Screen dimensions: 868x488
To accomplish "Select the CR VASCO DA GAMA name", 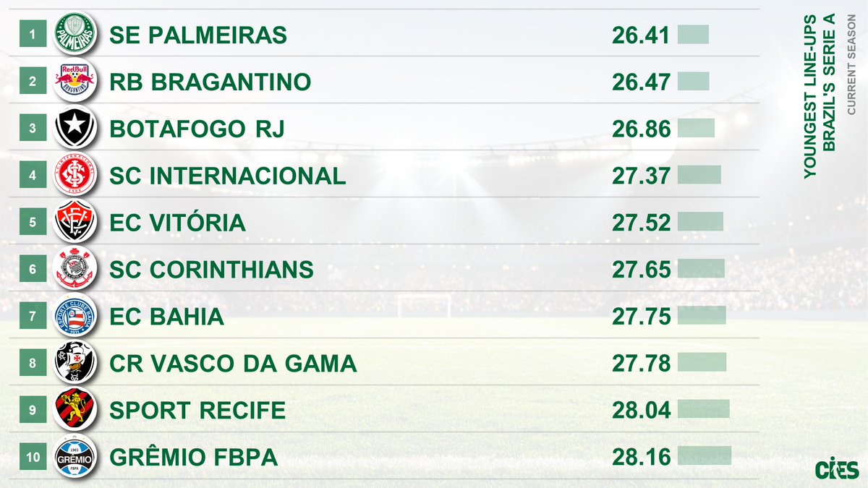I will (233, 364).
